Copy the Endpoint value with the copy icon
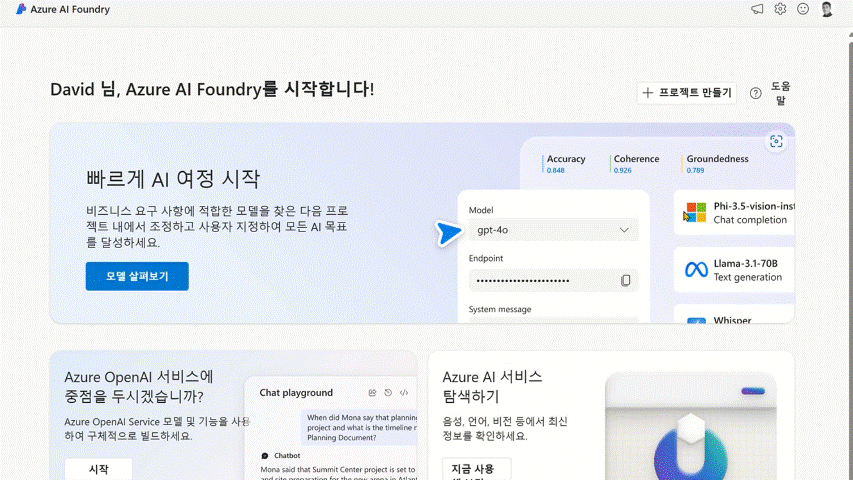This screenshot has height=480, width=853. click(626, 280)
